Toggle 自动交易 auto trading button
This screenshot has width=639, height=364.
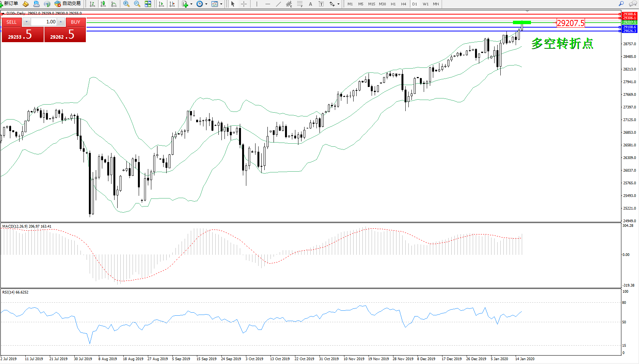point(68,4)
